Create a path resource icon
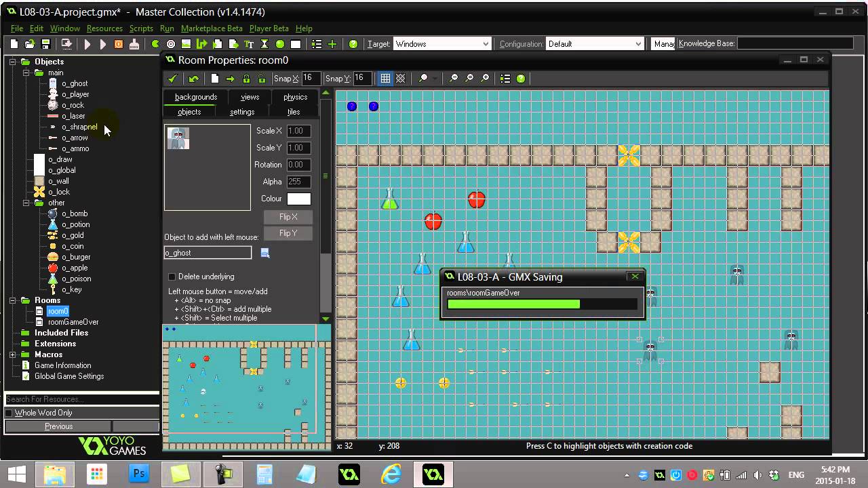 click(202, 44)
